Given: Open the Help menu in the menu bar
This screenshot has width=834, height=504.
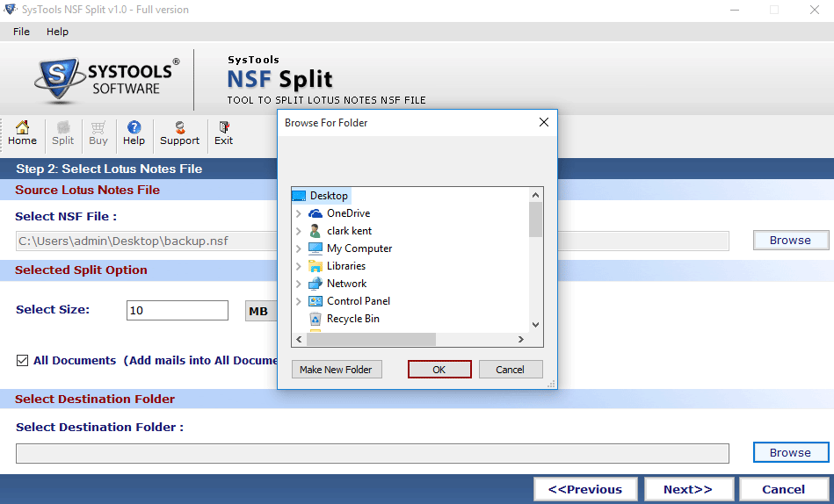Looking at the screenshot, I should (57, 32).
